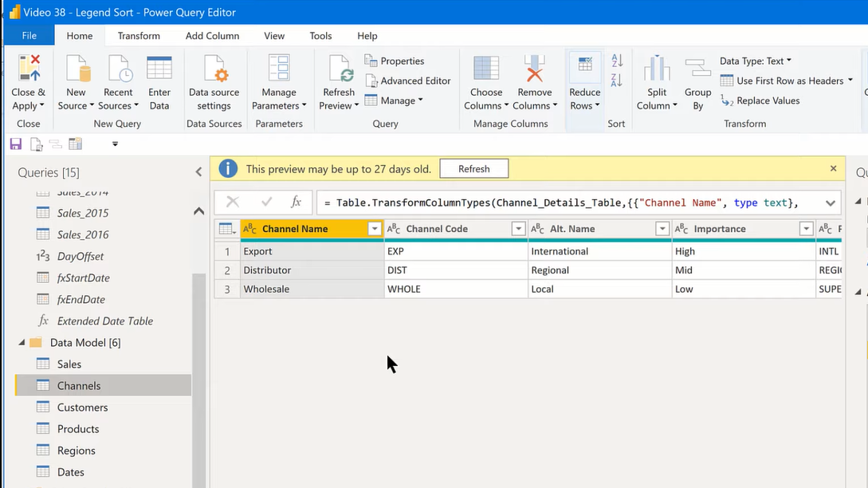Click the WHOLE channel code cell
This screenshot has height=488, width=868.
click(456, 289)
